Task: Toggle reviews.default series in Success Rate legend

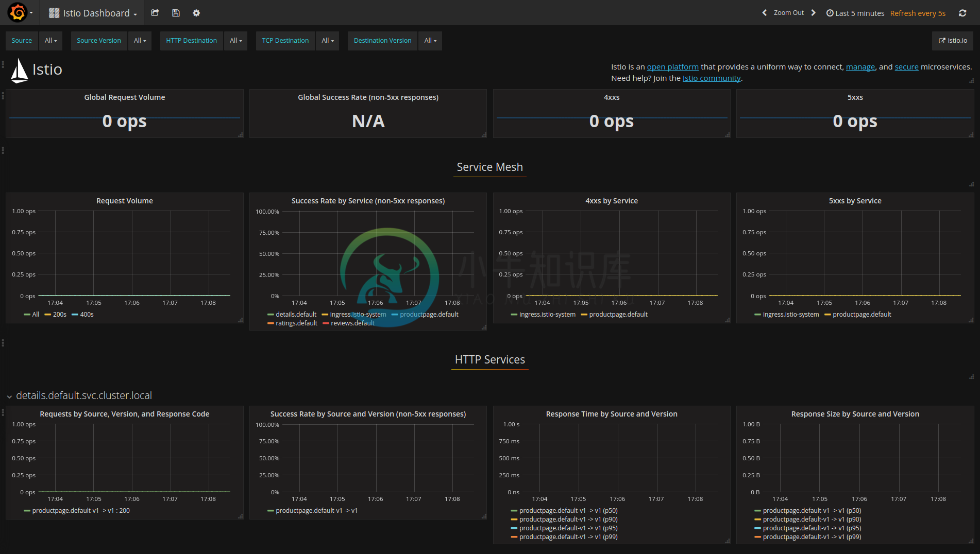Action: pyautogui.click(x=352, y=323)
